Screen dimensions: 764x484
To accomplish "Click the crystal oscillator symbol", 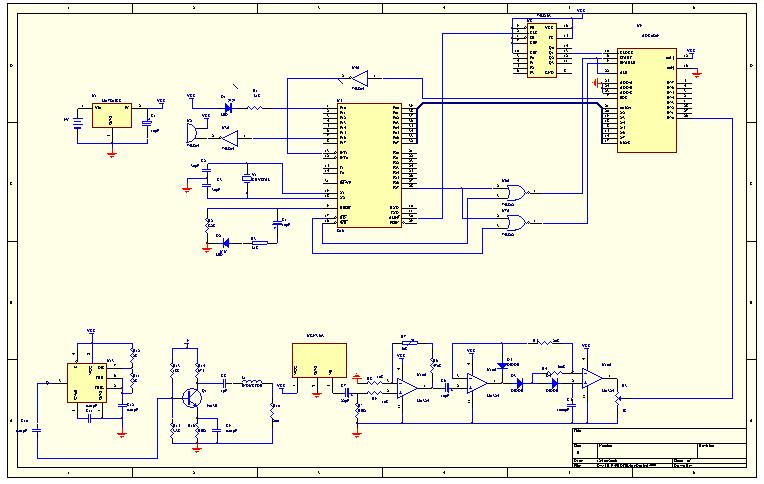I will [248, 178].
